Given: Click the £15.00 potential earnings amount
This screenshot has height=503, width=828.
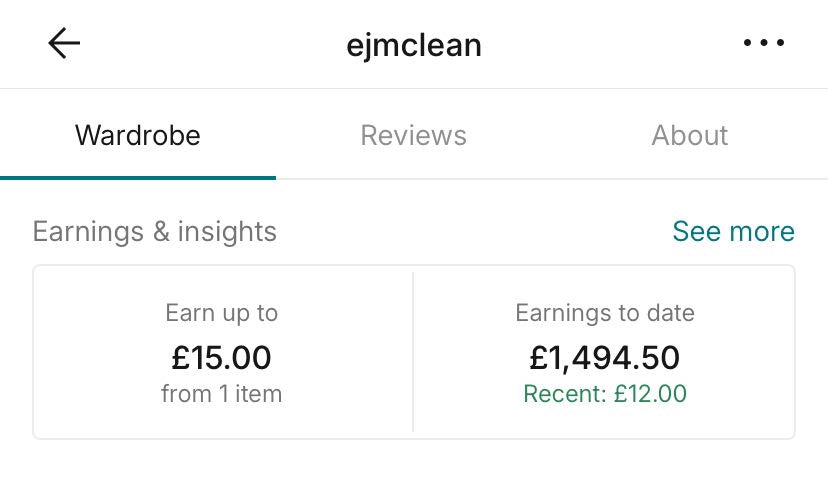Looking at the screenshot, I should point(222,357).
